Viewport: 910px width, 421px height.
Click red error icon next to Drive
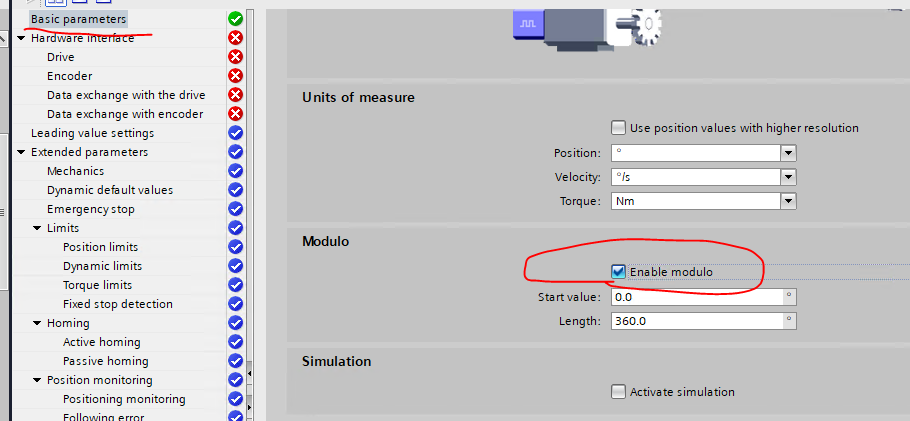tap(235, 57)
